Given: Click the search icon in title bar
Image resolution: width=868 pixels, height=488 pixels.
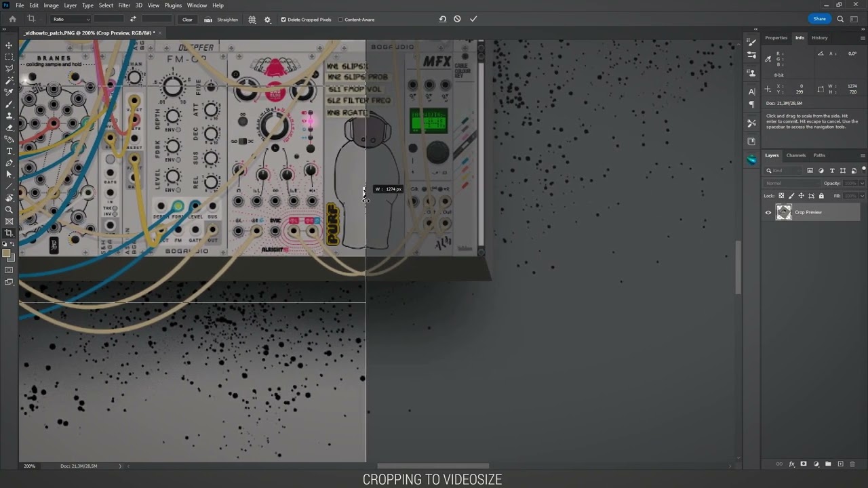Looking at the screenshot, I should click(x=840, y=19).
